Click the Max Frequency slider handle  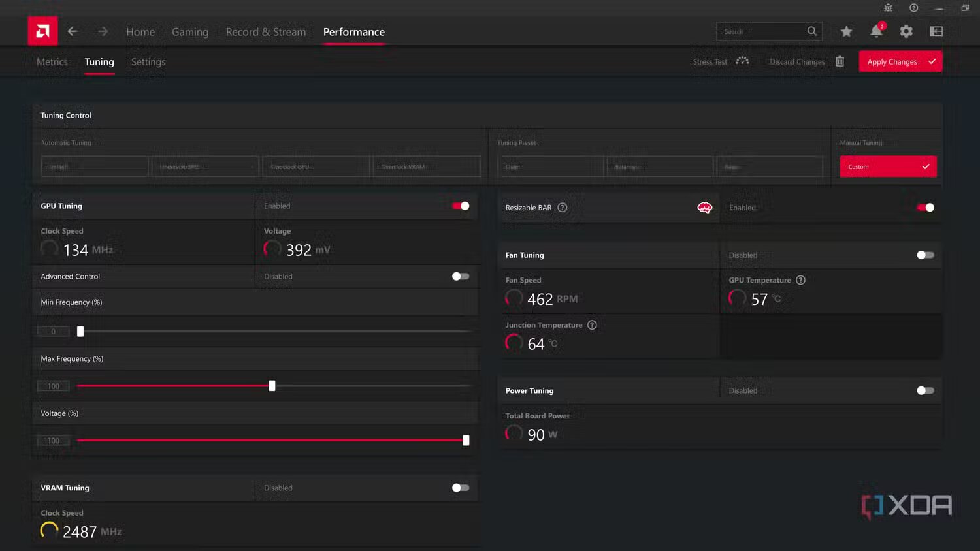tap(272, 386)
